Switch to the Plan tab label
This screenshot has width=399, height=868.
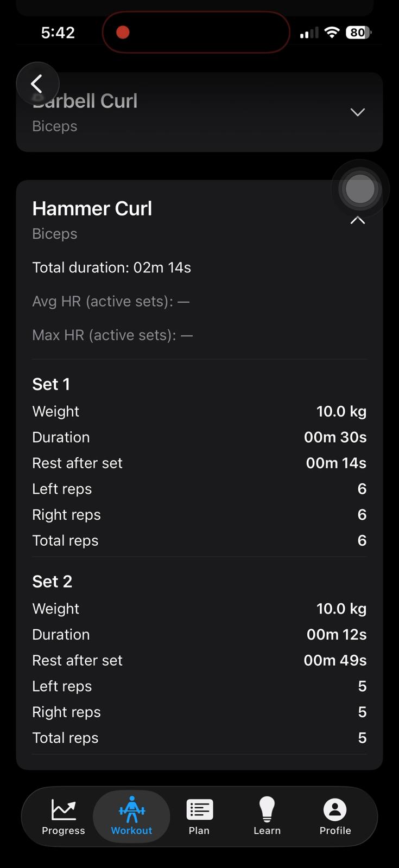199,831
